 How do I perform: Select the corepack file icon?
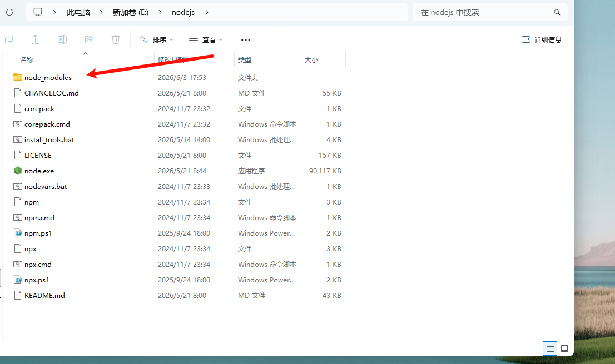click(18, 108)
